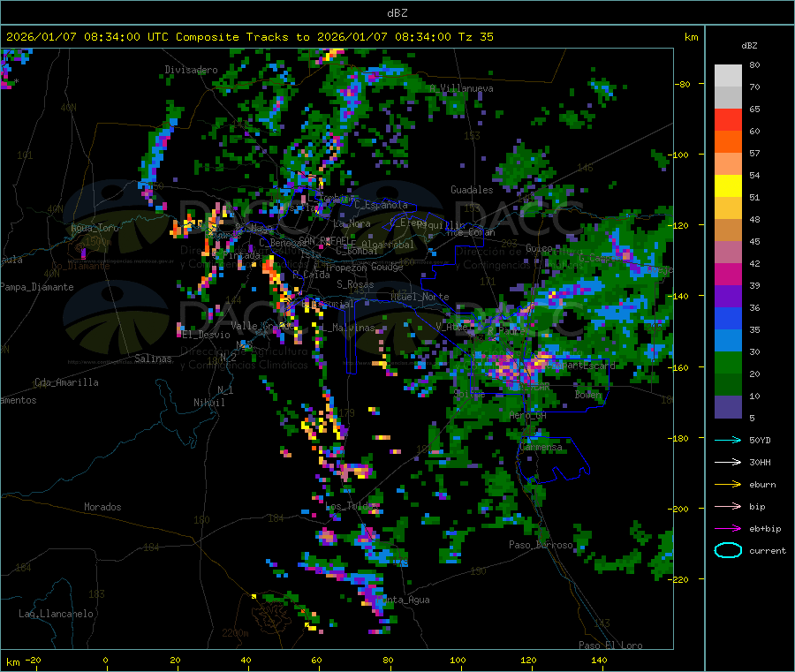Image resolution: width=795 pixels, height=672 pixels.
Task: Click the 30HM white arrow legend icon
Action: point(728,462)
